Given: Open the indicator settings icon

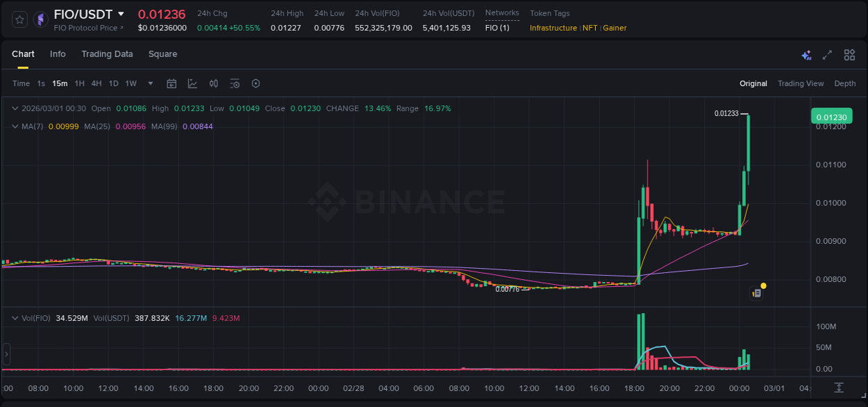Looking at the screenshot, I should (x=235, y=83).
